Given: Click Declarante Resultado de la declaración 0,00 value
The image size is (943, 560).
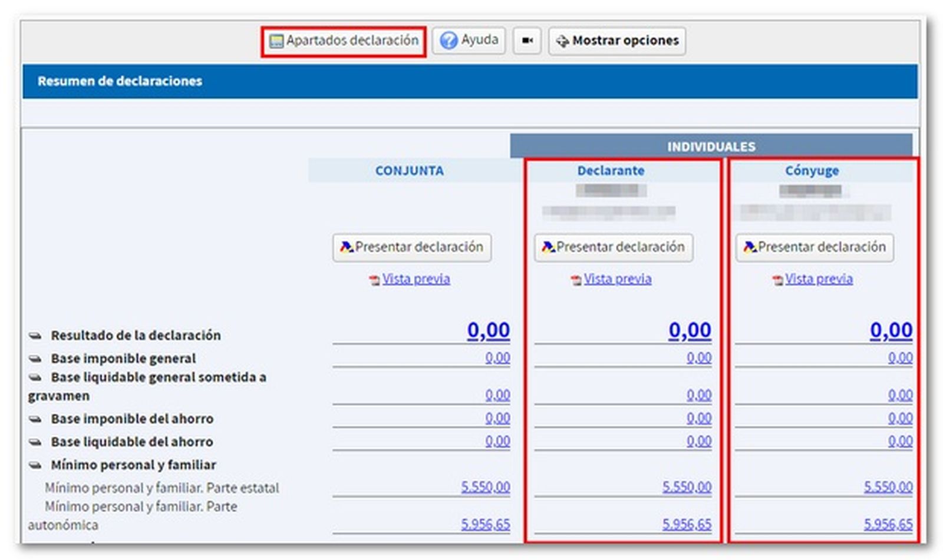Looking at the screenshot, I should [x=690, y=330].
